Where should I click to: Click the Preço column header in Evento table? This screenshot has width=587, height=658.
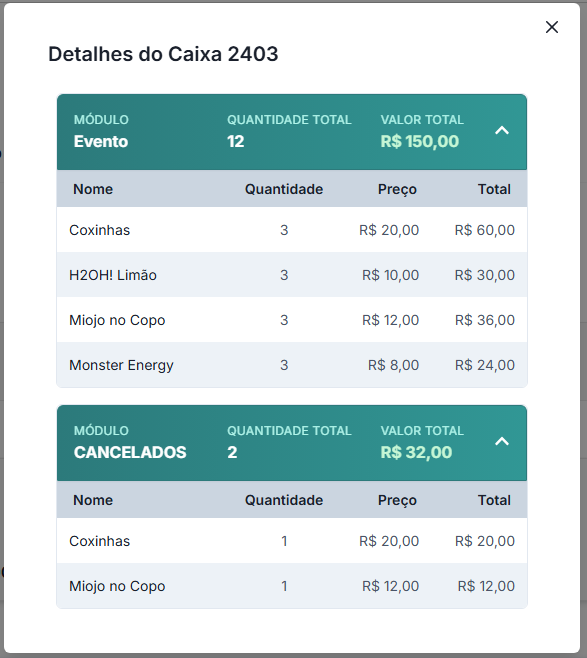397,190
